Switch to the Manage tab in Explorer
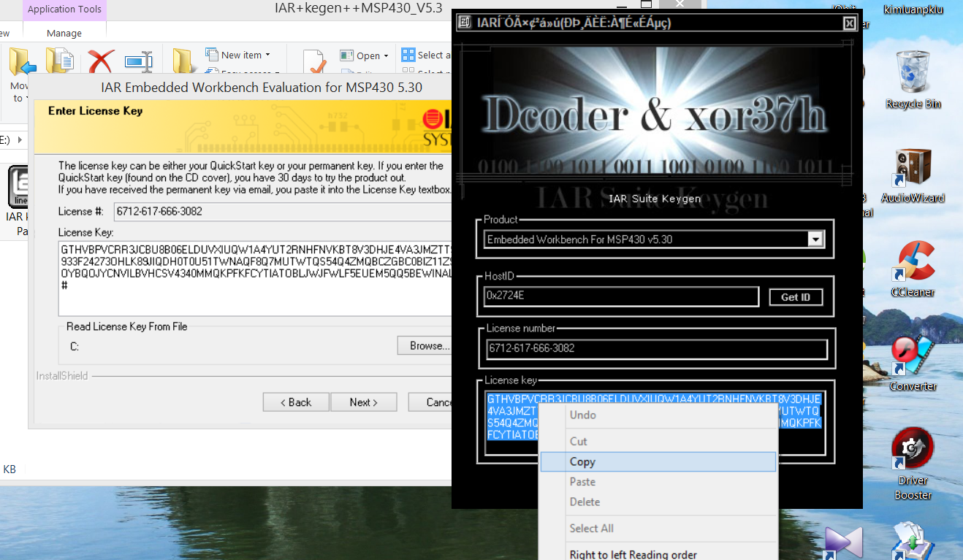 (x=64, y=33)
